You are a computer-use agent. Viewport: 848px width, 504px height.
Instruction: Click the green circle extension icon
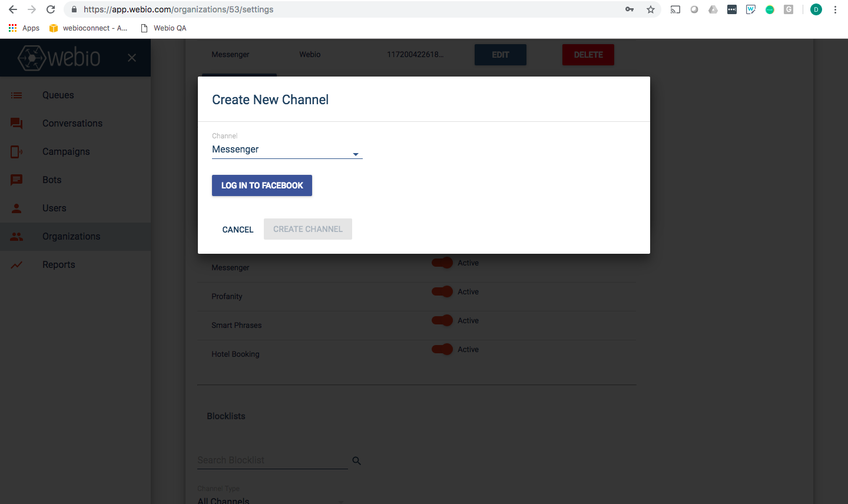tap(770, 9)
